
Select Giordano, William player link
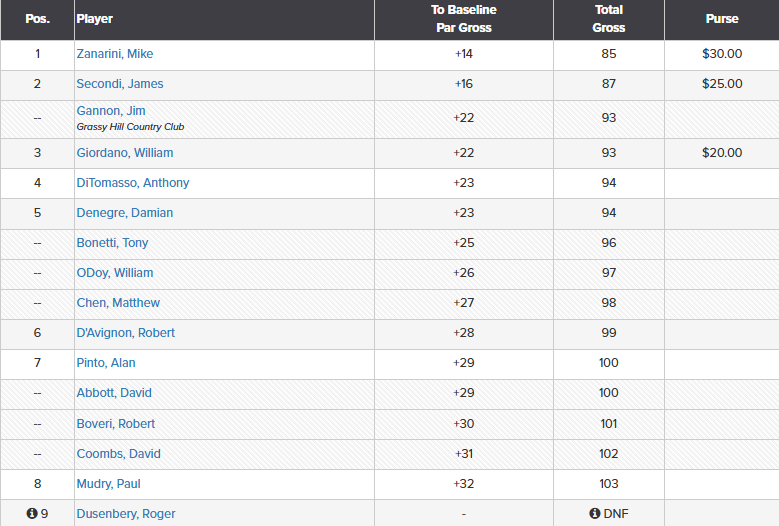click(x=125, y=153)
